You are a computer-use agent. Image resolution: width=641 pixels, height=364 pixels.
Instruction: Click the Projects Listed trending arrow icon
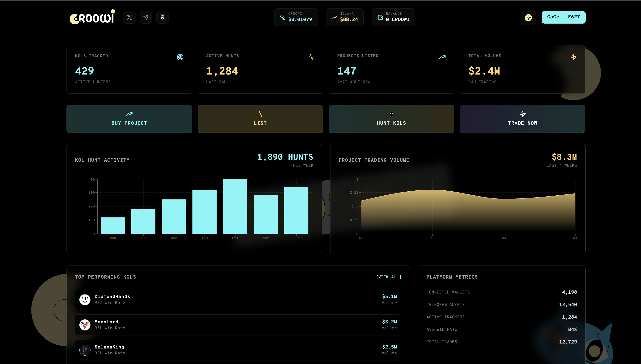coord(442,57)
